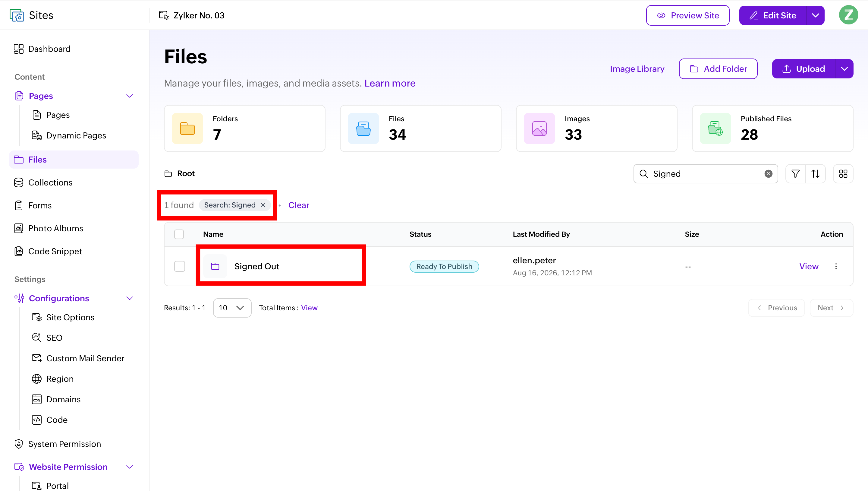The height and width of the screenshot is (491, 868).
Task: Open the Upload dropdown arrow
Action: pos(844,69)
